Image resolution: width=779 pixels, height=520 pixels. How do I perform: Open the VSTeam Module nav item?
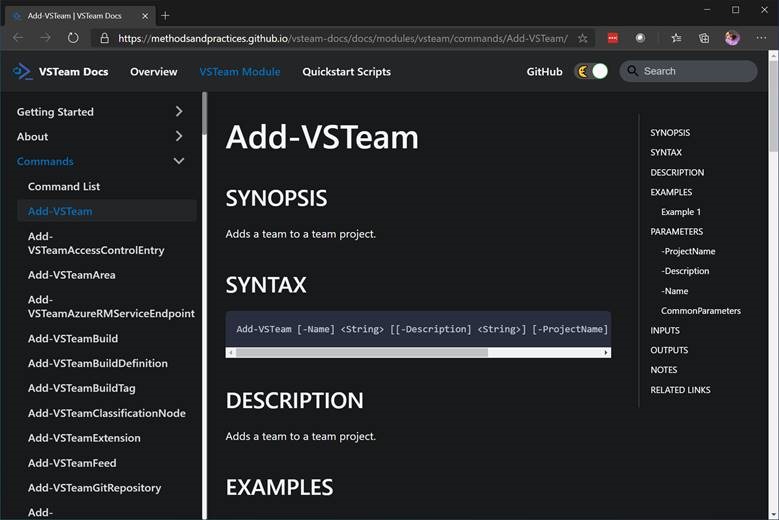click(239, 72)
